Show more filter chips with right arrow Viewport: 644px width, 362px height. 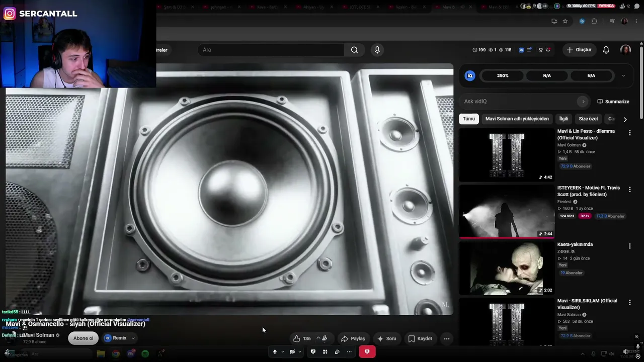point(625,119)
